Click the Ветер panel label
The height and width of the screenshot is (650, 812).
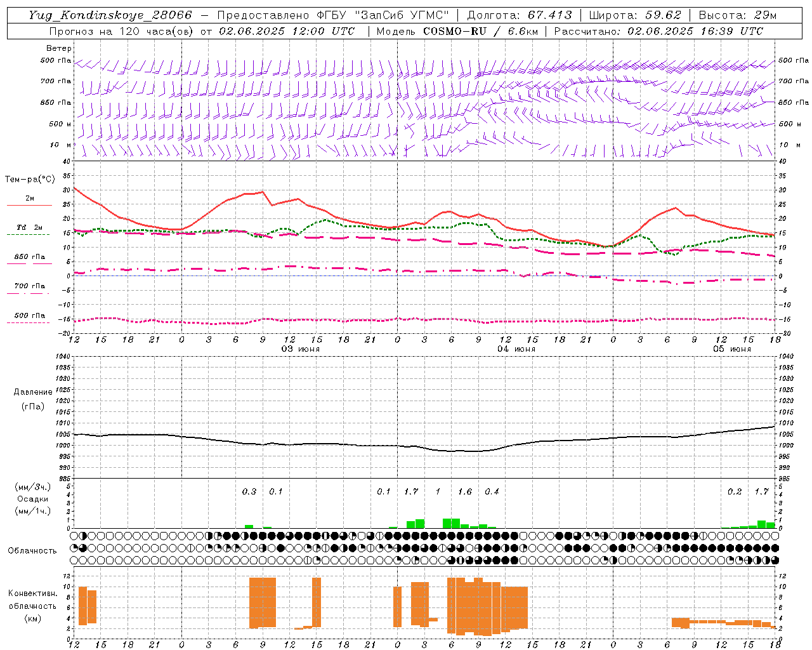[x=59, y=48]
